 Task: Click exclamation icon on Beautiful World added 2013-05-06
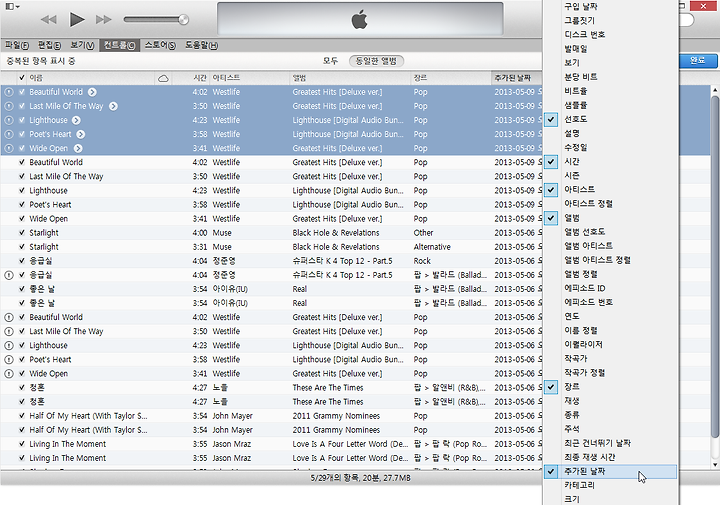coord(9,317)
